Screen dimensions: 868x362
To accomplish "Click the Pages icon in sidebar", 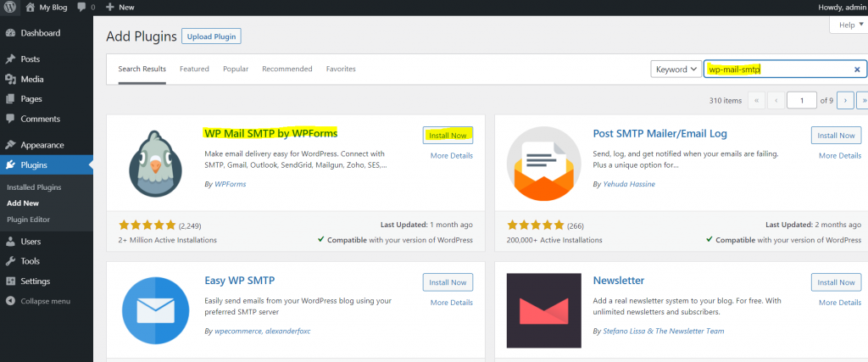I will pos(10,99).
